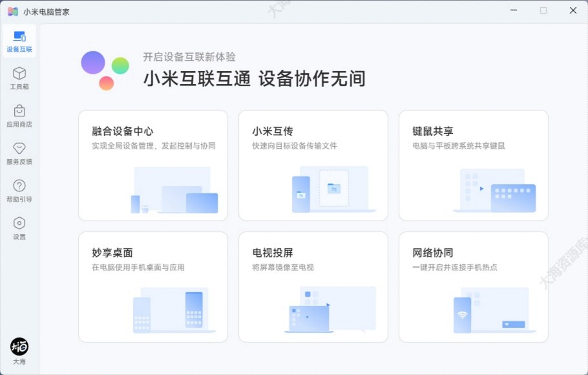588x375 pixels.
Task: Click the subtitle 开启设备互联新体验
Action: (x=189, y=57)
